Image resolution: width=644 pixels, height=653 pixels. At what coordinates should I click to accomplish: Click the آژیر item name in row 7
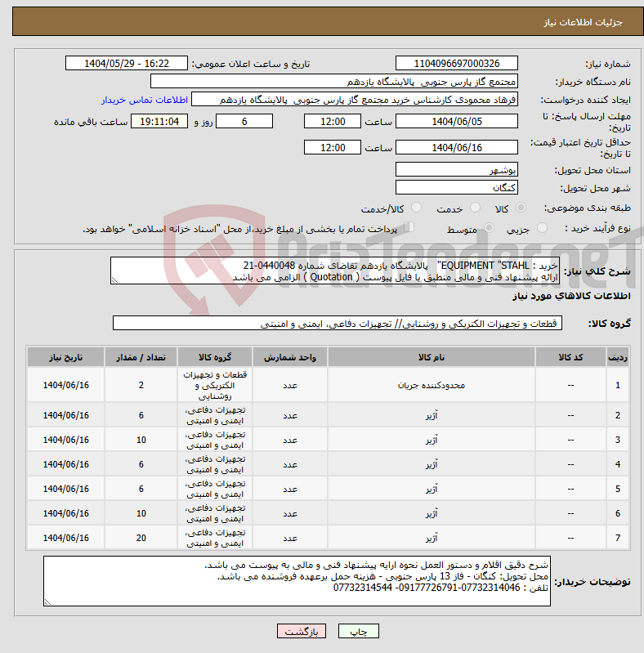click(x=432, y=538)
